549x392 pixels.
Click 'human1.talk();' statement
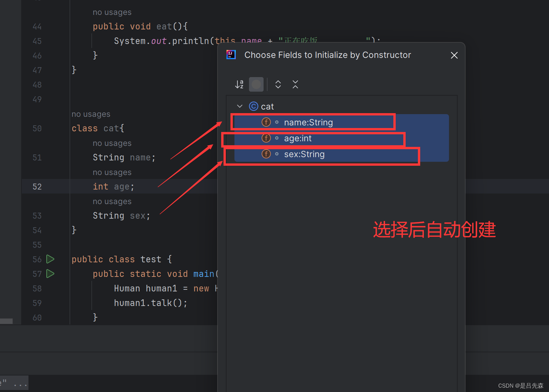pos(151,303)
